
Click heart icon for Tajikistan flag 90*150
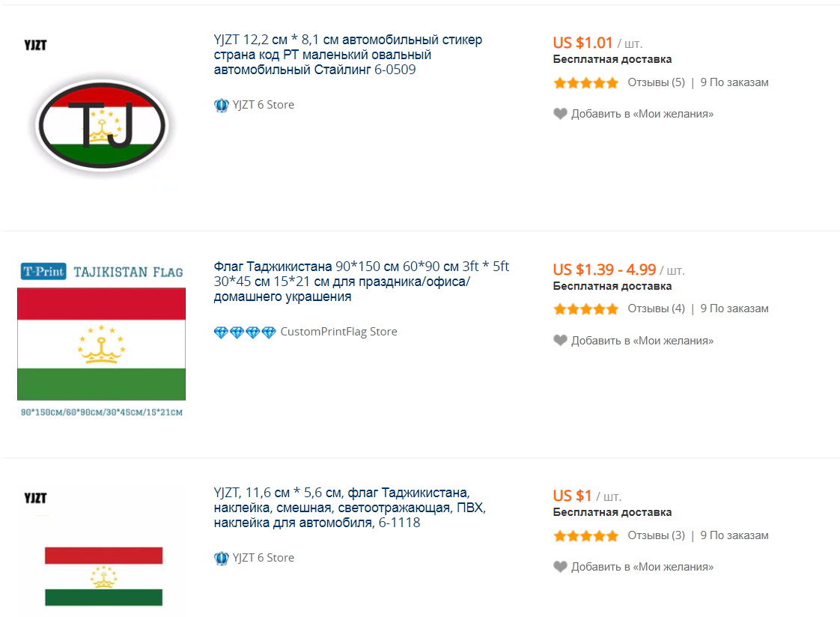point(560,341)
